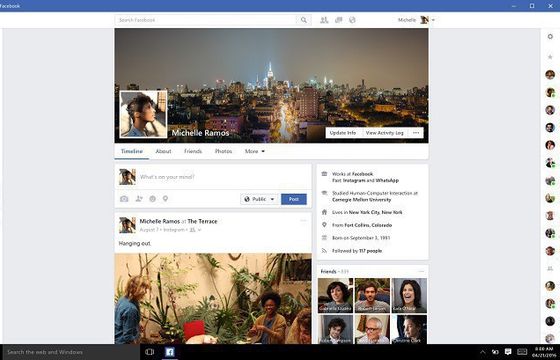This screenshot has width=560, height=360.
Task: Open the Action Center icon in tray
Action: 508,352
